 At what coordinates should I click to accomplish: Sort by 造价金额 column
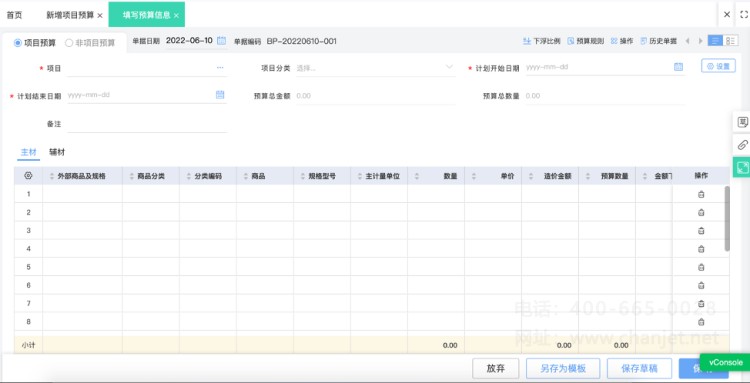pyautogui.click(x=531, y=176)
